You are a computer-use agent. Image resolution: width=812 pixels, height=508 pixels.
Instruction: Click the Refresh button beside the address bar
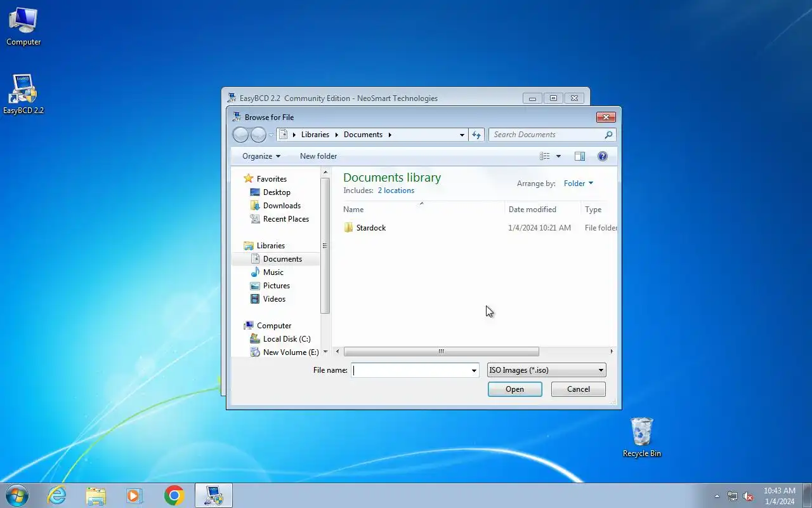coord(477,135)
